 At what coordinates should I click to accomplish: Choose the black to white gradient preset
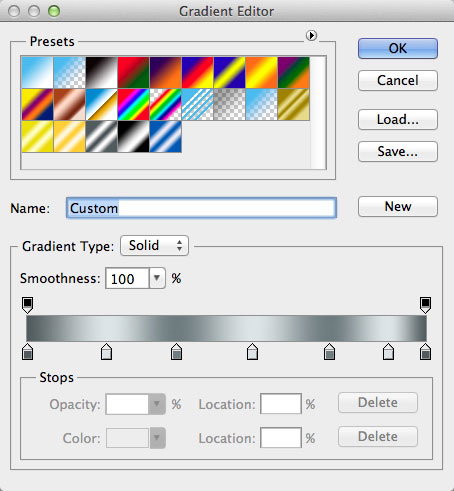tap(101, 72)
